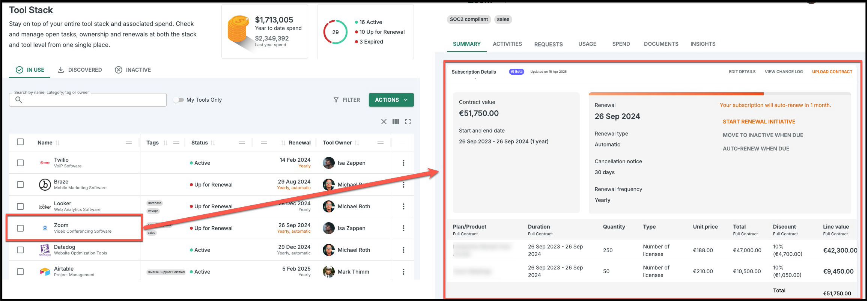Open the Name column menu handle
Screen dimensions: 868x301
[129, 143]
